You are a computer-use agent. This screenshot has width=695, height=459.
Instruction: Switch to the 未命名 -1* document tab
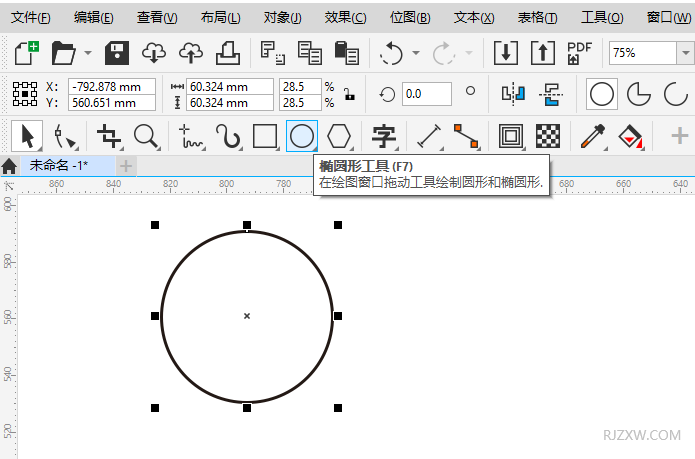(x=59, y=165)
